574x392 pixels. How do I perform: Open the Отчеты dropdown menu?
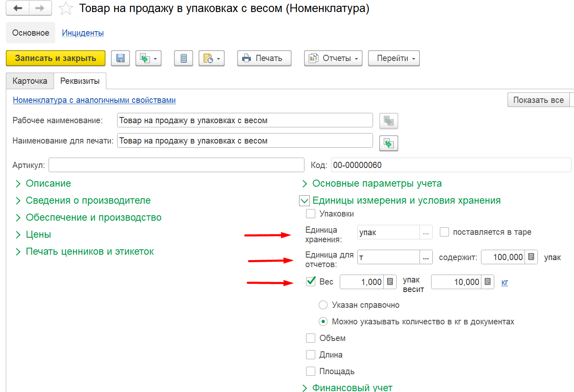333,58
